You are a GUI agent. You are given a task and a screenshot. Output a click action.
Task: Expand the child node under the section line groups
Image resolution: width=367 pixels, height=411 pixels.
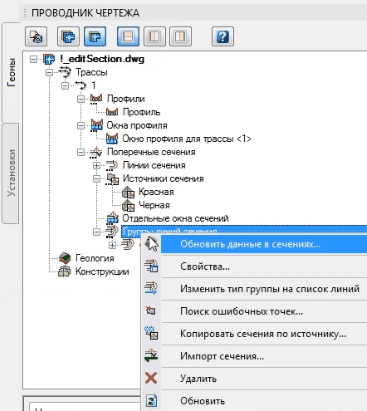[x=113, y=245]
